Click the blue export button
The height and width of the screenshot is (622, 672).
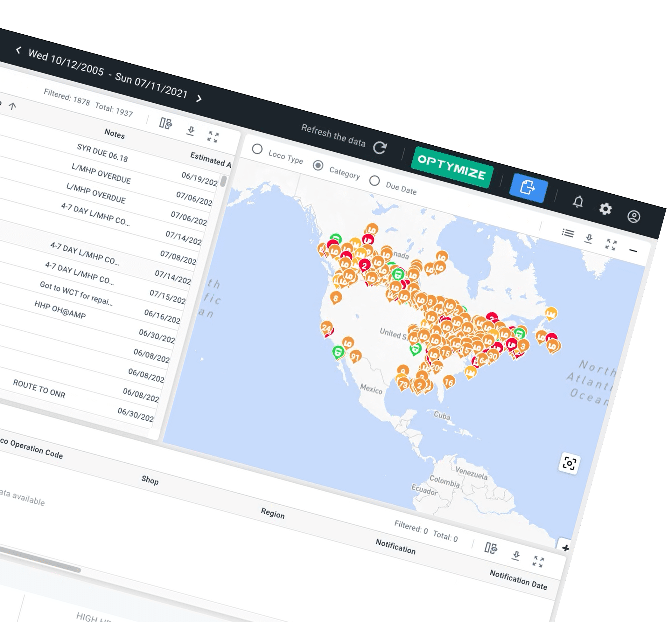pos(528,188)
